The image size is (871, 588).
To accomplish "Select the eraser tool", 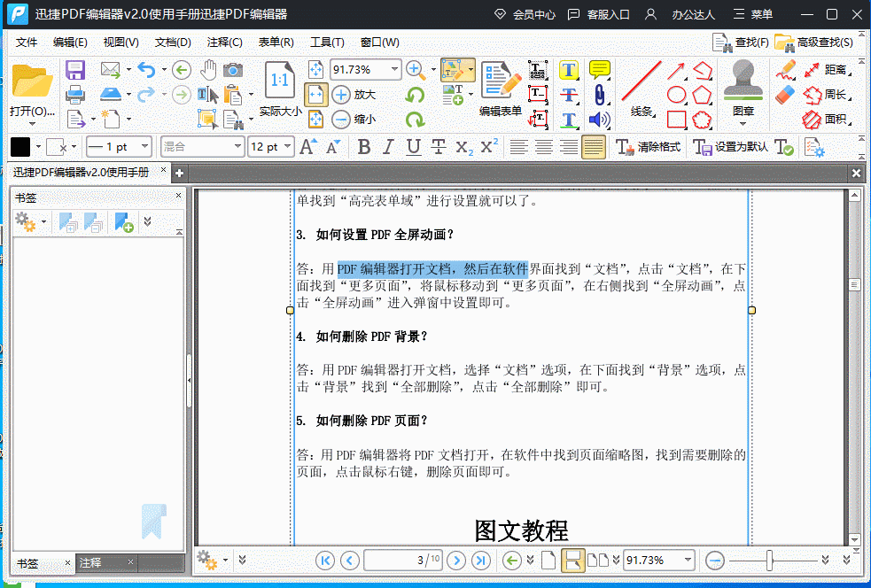I will 785,95.
